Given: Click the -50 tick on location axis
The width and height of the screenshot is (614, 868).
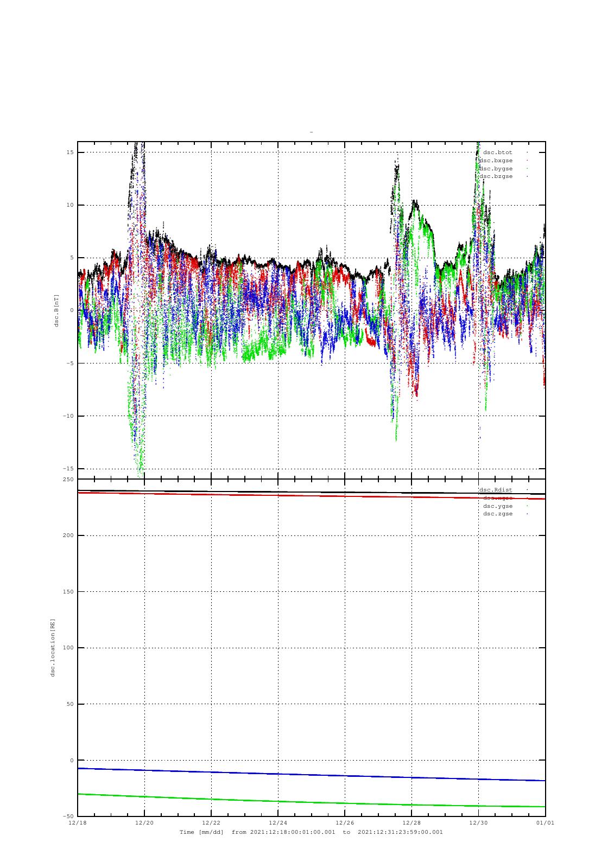Looking at the screenshot, I should [68, 816].
